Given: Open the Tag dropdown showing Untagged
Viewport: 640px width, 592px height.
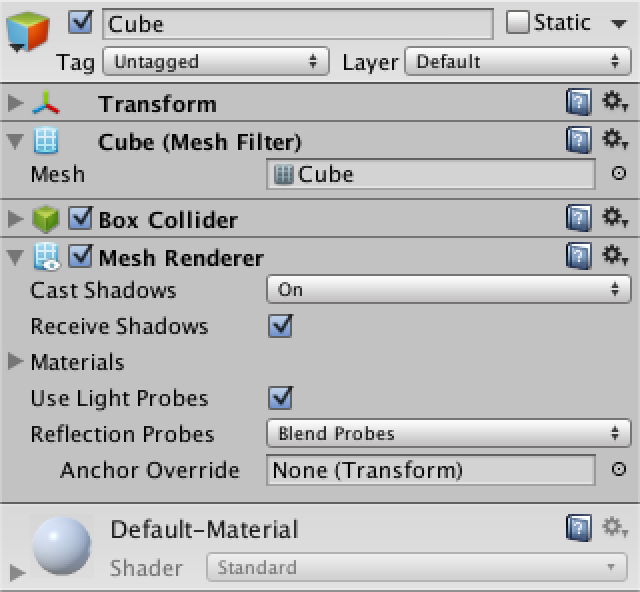Looking at the screenshot, I should point(216,61).
